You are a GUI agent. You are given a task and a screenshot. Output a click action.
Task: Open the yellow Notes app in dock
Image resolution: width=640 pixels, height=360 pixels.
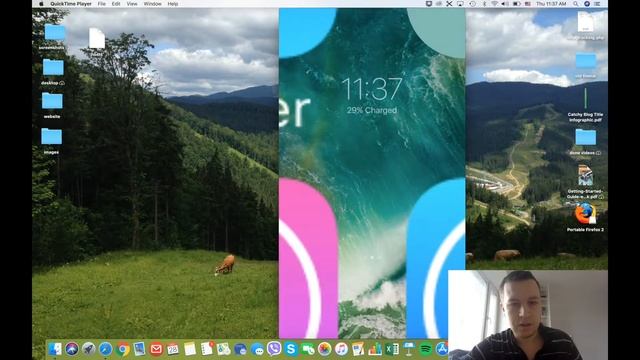click(x=190, y=349)
